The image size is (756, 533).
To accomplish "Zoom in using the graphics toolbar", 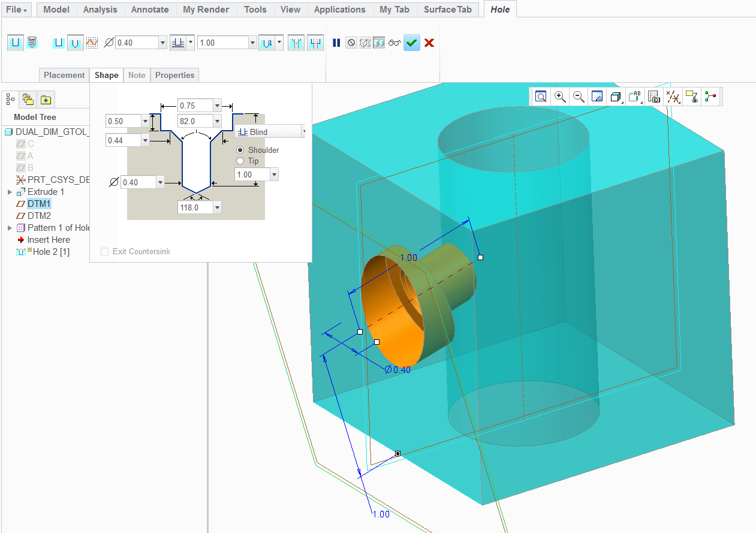I will 560,96.
